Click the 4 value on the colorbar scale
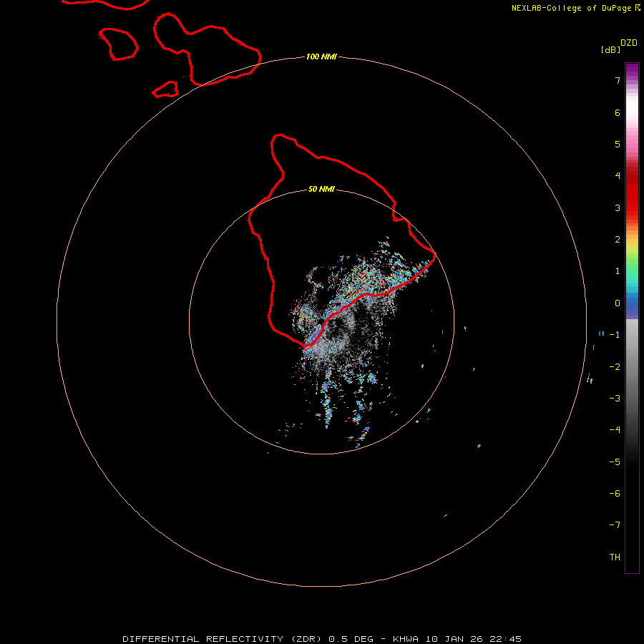The height and width of the screenshot is (644, 644). (x=618, y=176)
